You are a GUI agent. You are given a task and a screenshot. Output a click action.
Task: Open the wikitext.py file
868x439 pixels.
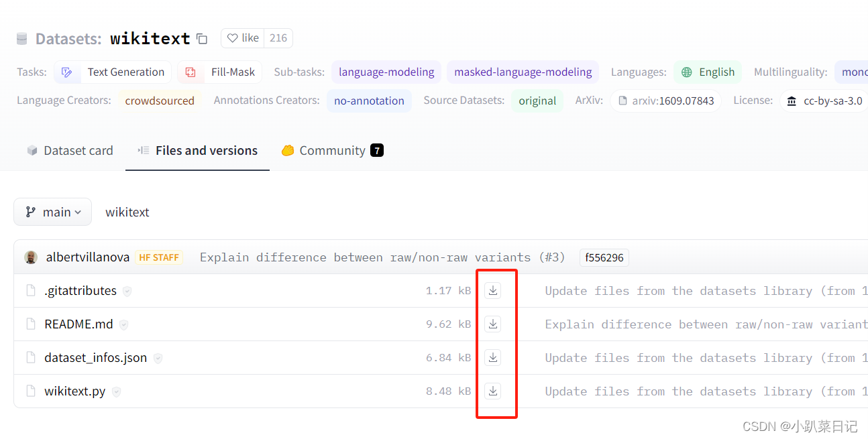pos(75,391)
